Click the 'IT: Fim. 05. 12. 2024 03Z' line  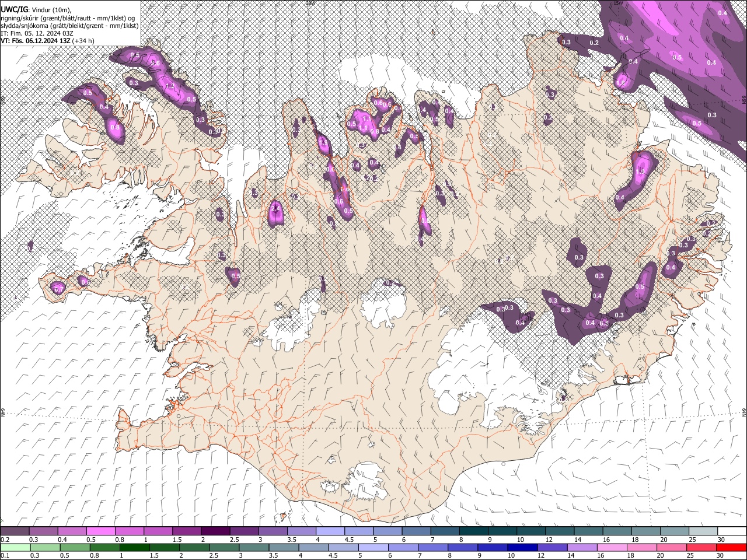pos(37,33)
